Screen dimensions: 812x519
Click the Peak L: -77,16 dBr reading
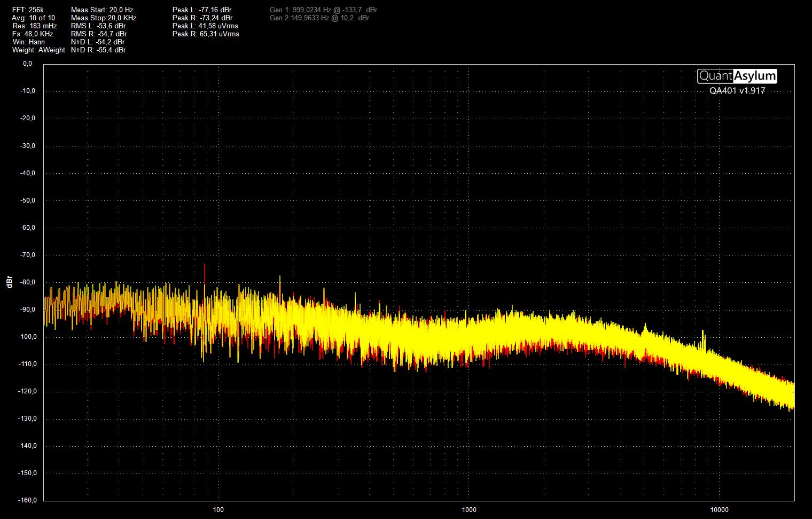coord(202,10)
